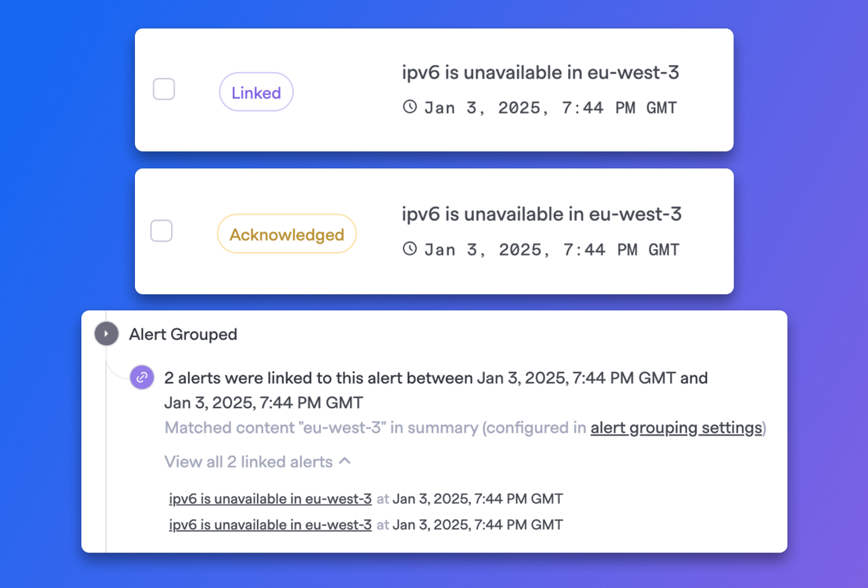Click the purple 'Linked' status badge
868x588 pixels.
tap(256, 92)
